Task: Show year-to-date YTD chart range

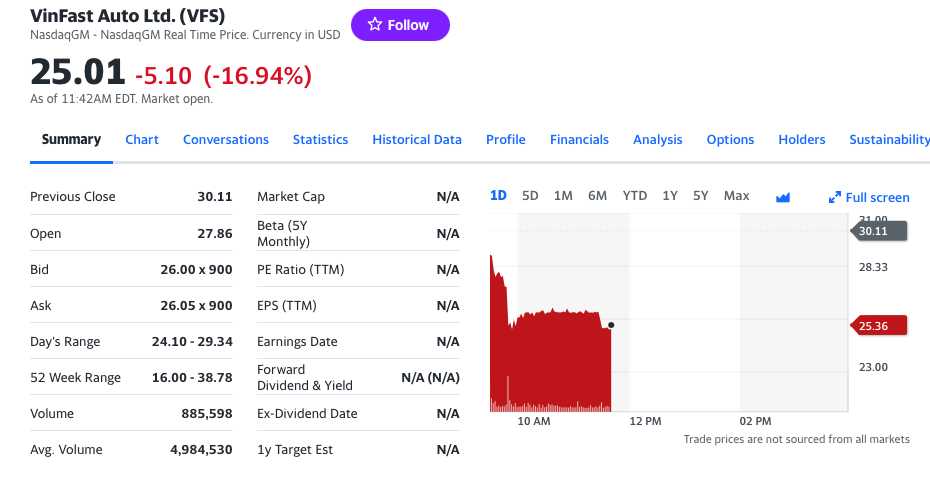Action: (x=635, y=196)
